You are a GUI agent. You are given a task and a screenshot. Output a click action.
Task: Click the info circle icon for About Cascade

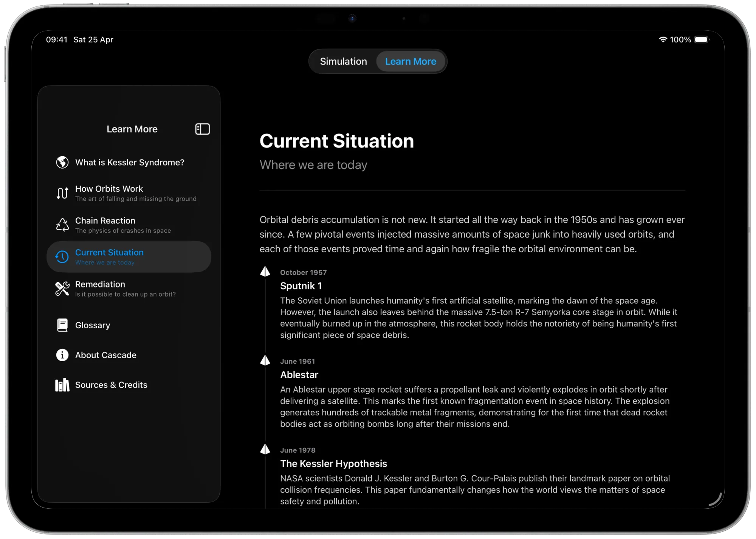pos(62,355)
